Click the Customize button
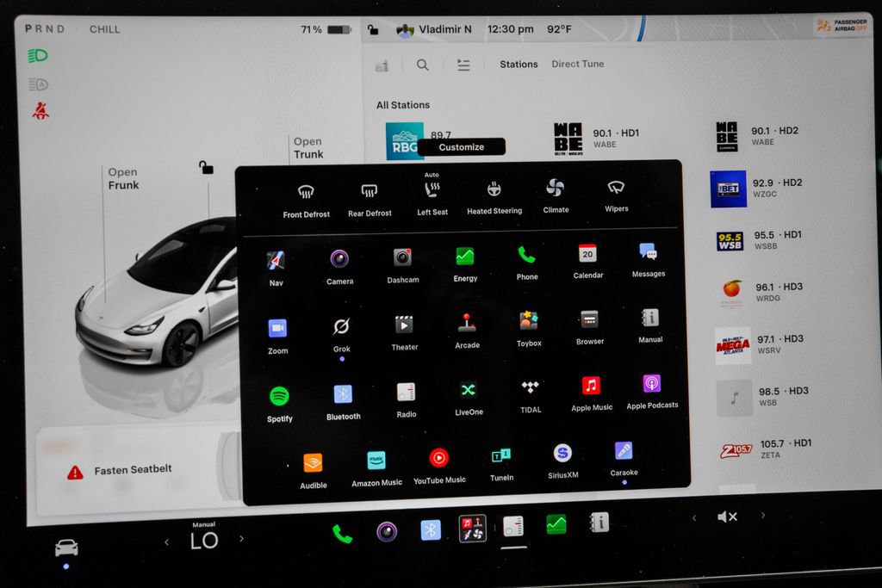 click(462, 146)
